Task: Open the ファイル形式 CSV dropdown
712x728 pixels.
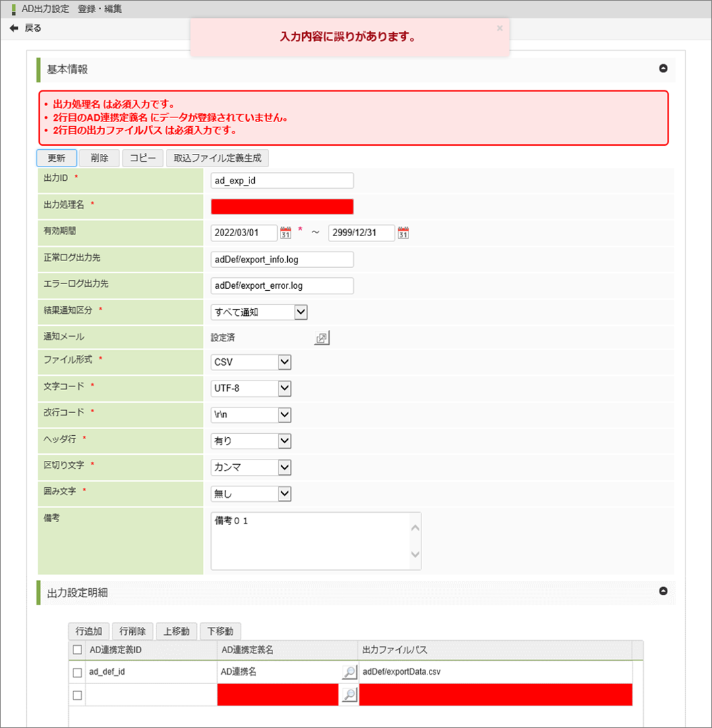Action: (285, 362)
